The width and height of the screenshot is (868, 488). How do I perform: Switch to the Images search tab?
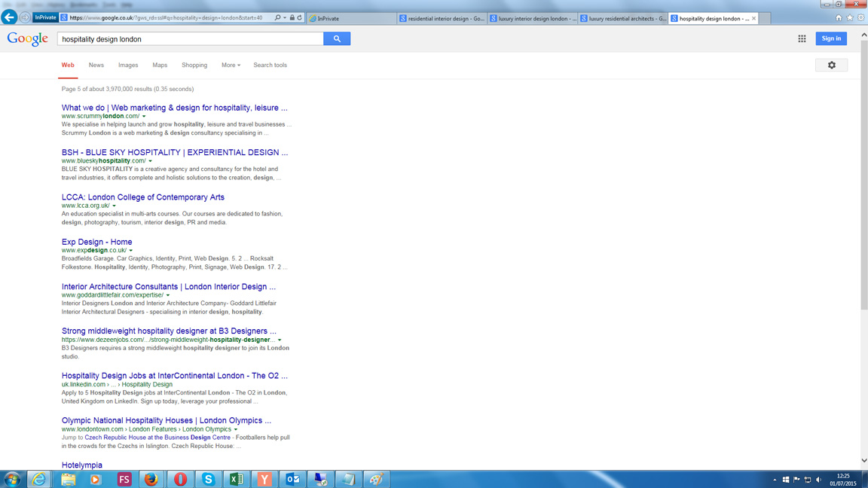(x=128, y=66)
